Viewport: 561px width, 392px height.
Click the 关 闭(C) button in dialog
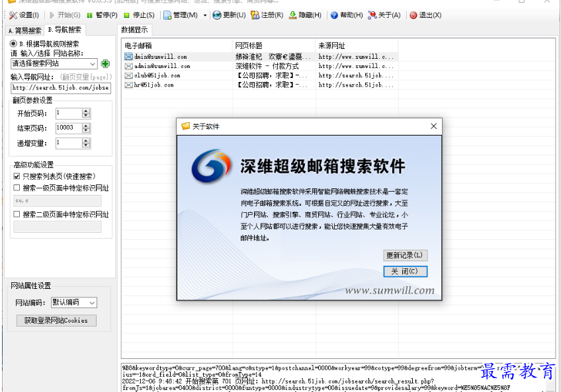(405, 271)
